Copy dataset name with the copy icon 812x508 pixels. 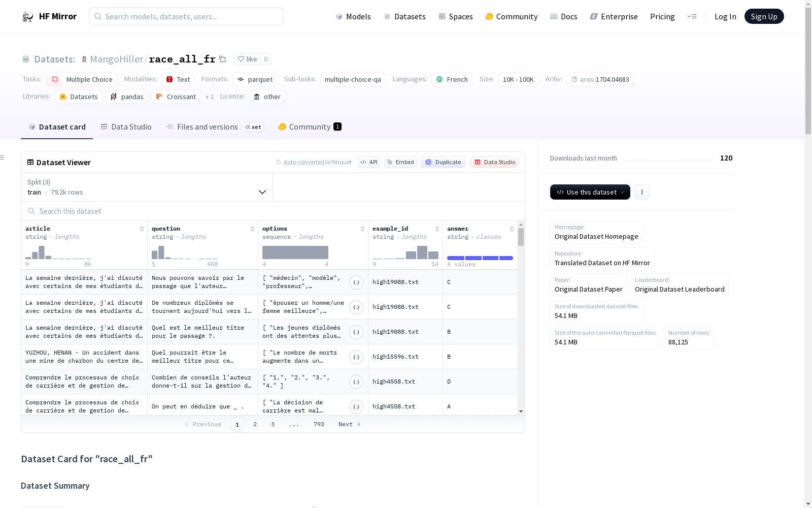(222, 59)
